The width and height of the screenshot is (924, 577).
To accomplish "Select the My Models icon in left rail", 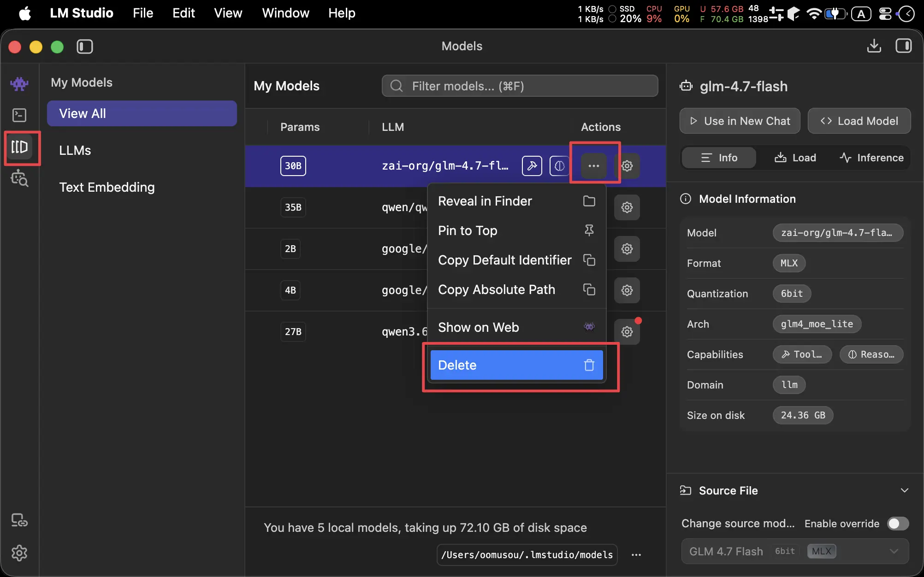I will (x=19, y=147).
